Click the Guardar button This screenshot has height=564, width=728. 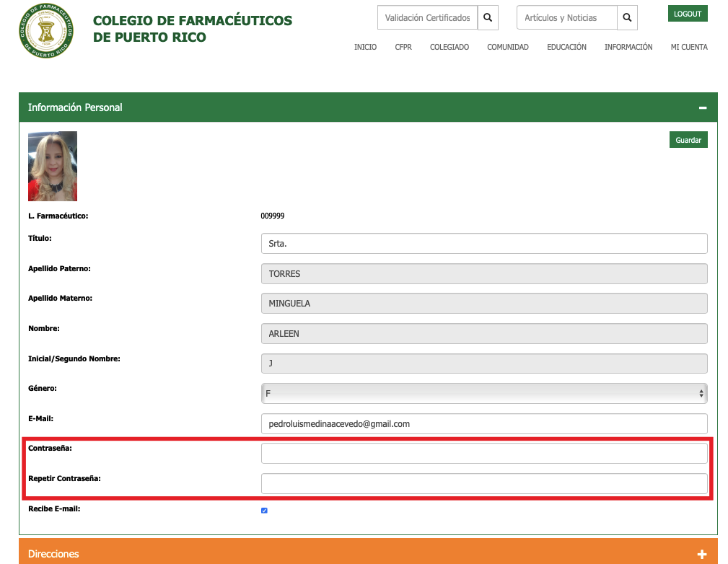(x=688, y=140)
